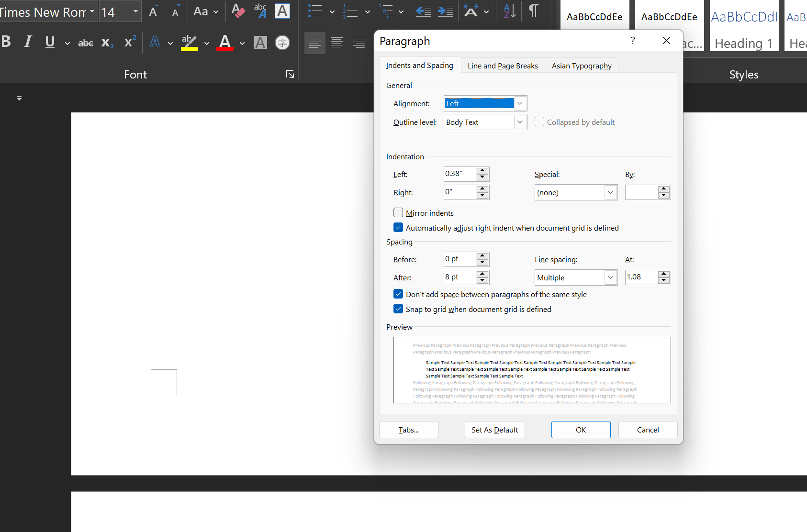Cancel the Paragraph dialog

[648, 430]
